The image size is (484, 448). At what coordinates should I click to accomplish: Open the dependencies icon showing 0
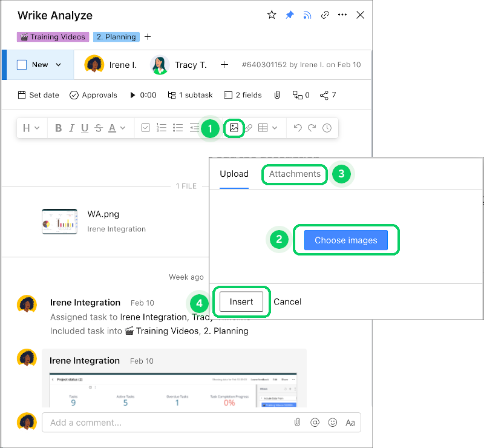point(301,95)
